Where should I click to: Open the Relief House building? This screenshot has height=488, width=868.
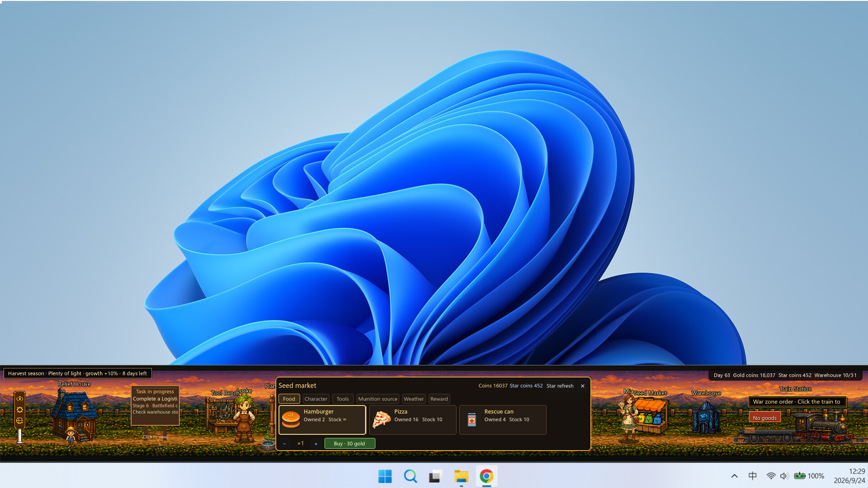point(74,415)
